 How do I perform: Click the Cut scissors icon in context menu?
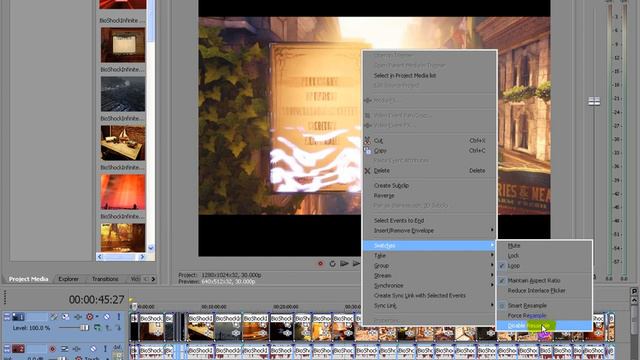367,140
